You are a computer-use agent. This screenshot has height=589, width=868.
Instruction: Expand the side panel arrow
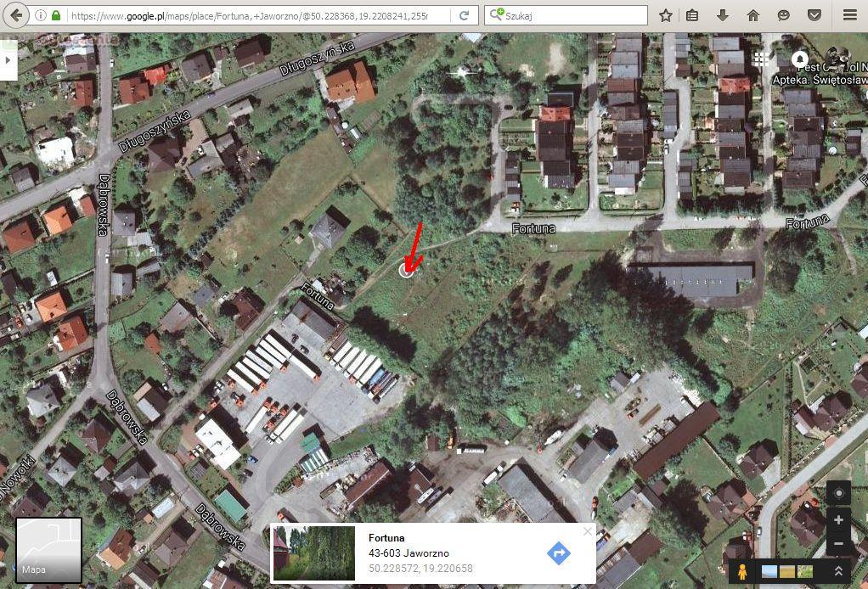(x=8, y=59)
